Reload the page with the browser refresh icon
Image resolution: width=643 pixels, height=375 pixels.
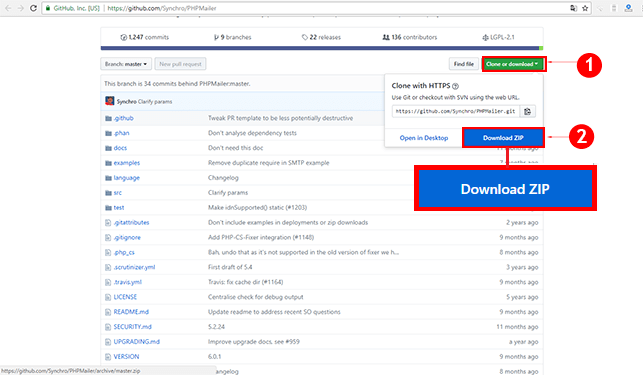point(33,8)
